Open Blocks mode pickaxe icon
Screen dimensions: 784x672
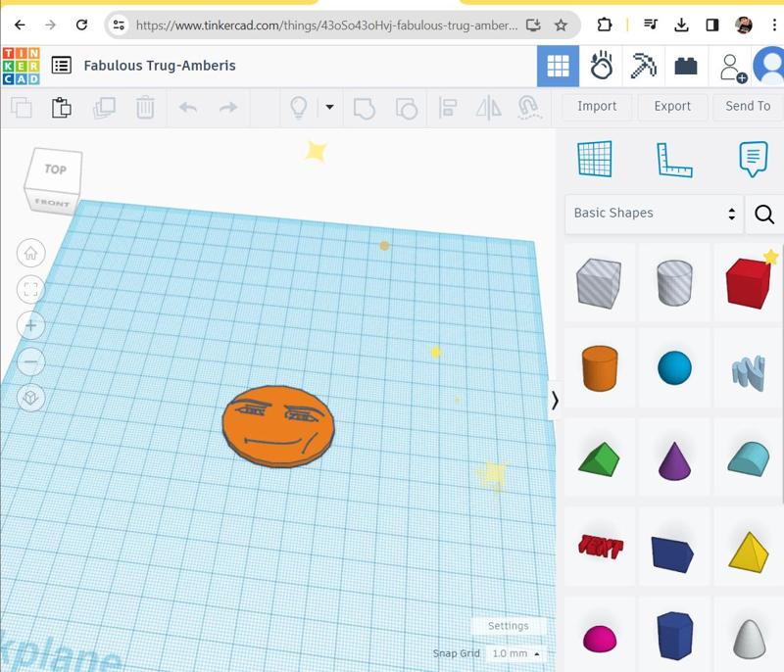click(644, 66)
